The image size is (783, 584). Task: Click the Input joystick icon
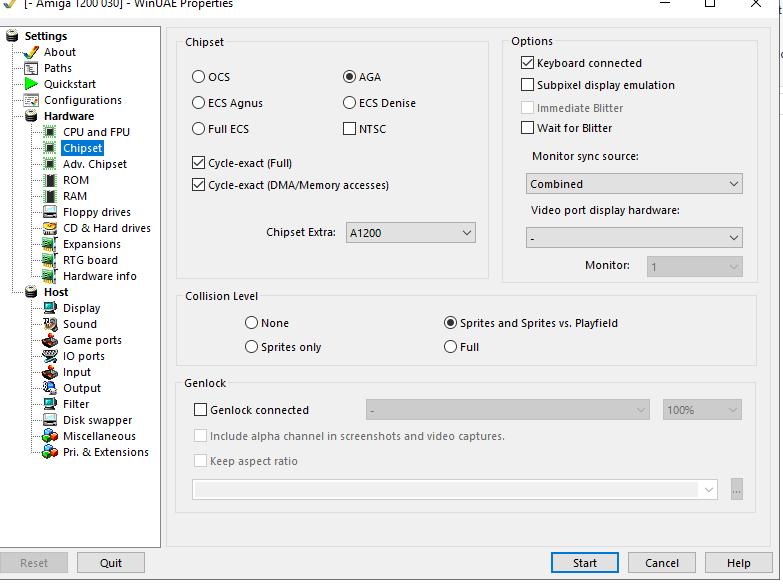[50, 372]
